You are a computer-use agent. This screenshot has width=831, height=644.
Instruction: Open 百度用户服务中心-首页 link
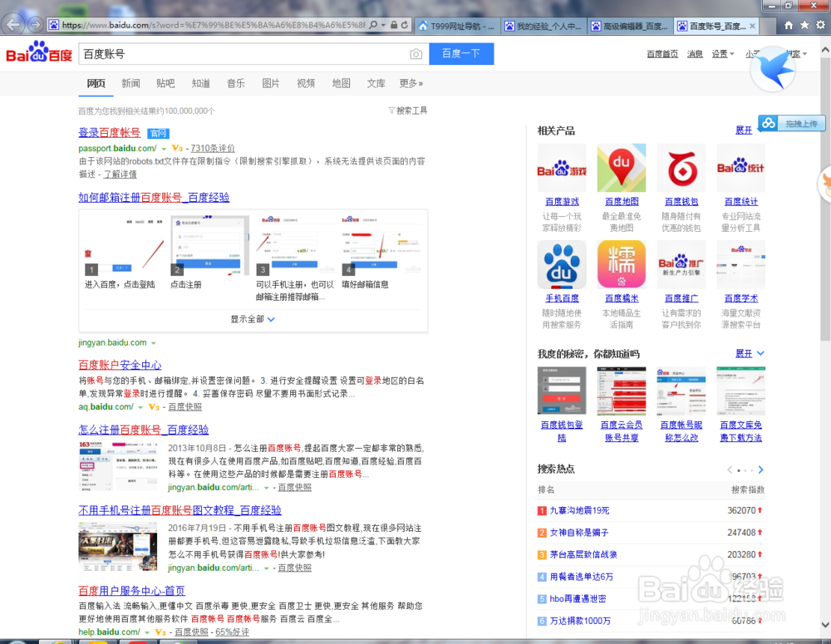point(131,591)
